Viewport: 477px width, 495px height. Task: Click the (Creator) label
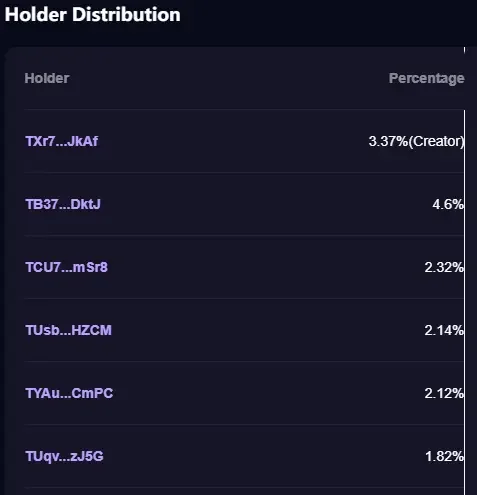(x=436, y=141)
